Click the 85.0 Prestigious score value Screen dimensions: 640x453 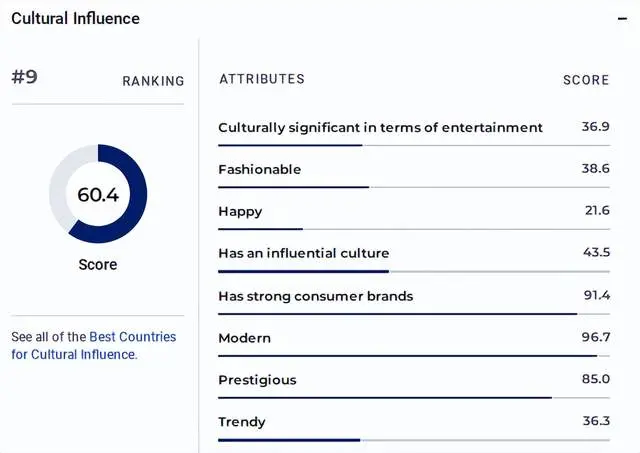595,380
